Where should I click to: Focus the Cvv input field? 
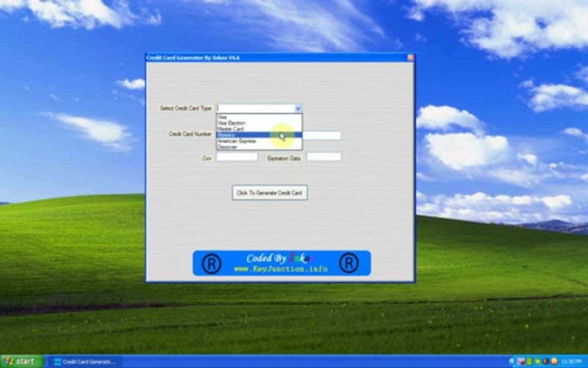pyautogui.click(x=237, y=157)
